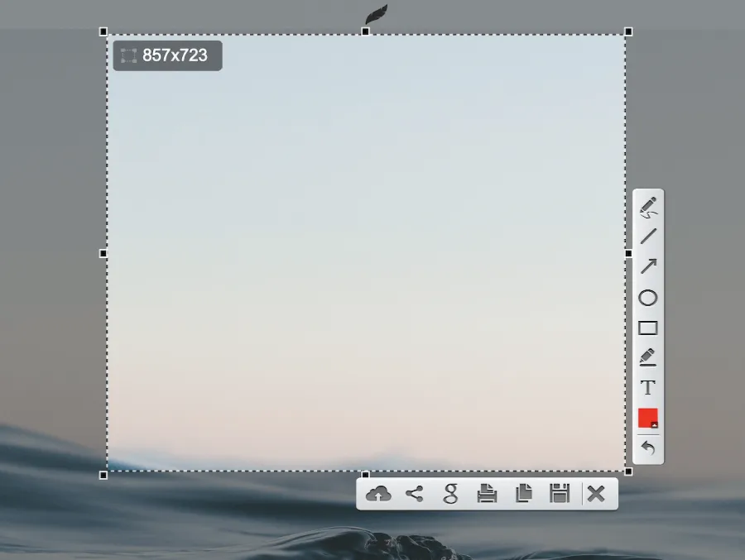The image size is (745, 560).
Task: Copy the screenshot to clipboard
Action: coord(524,494)
